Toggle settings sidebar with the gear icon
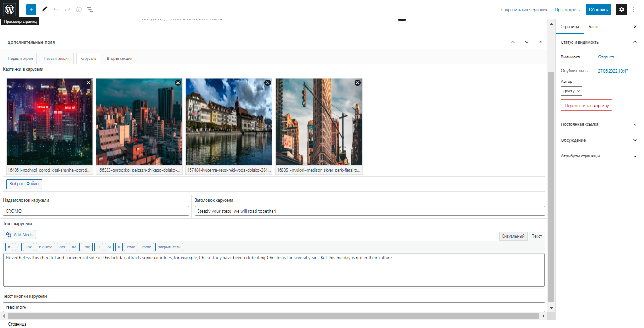Image resolution: width=644 pixels, height=328 pixels. [622, 9]
